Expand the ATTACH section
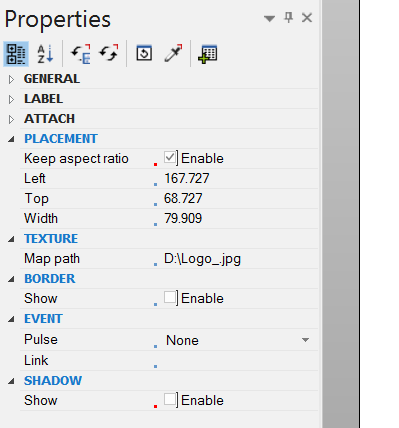This screenshot has height=428, width=399. [x=11, y=119]
